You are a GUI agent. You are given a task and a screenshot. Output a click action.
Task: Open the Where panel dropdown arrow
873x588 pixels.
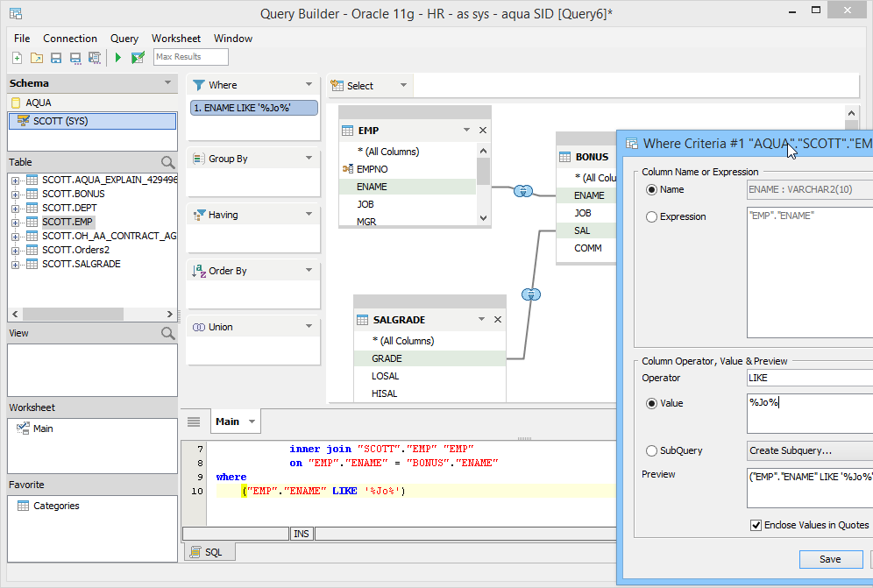point(309,85)
